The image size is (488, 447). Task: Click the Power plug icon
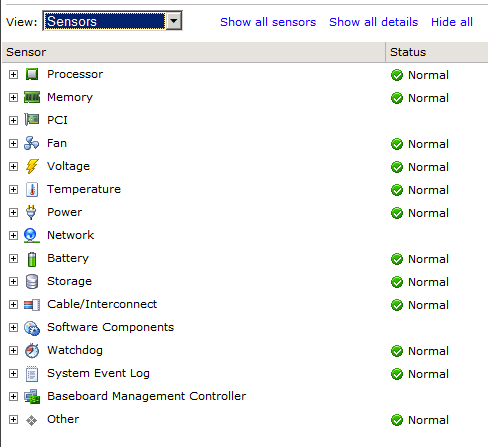31,212
